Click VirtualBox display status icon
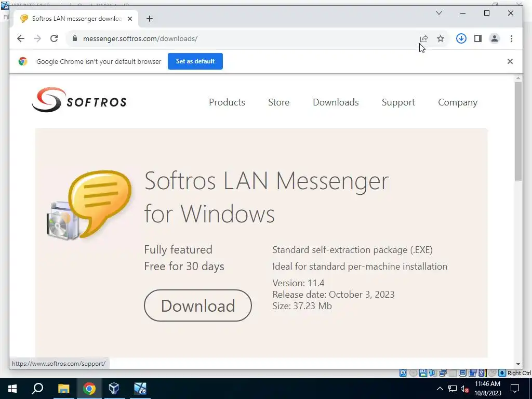532x399 pixels. [x=462, y=373]
